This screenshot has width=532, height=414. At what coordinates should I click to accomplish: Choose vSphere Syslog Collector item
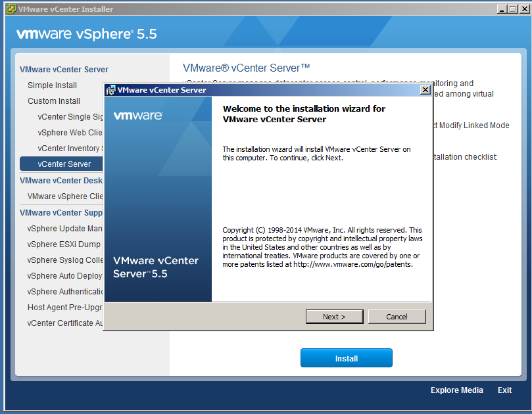click(65, 260)
